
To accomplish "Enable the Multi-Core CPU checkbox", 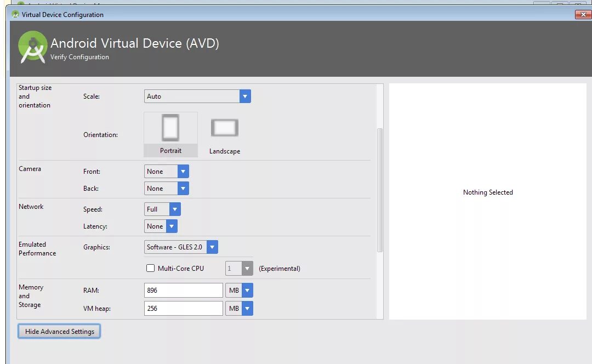I will click(150, 268).
